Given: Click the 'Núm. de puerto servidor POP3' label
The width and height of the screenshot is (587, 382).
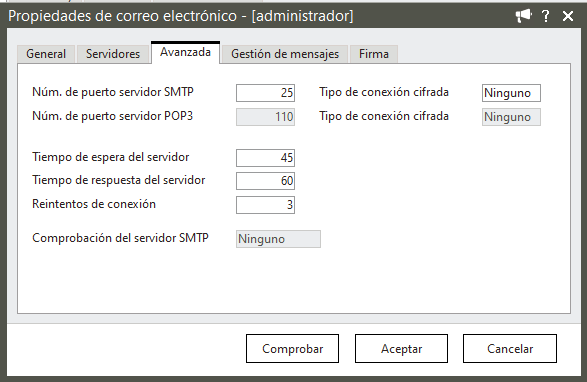Looking at the screenshot, I should click(x=112, y=116).
